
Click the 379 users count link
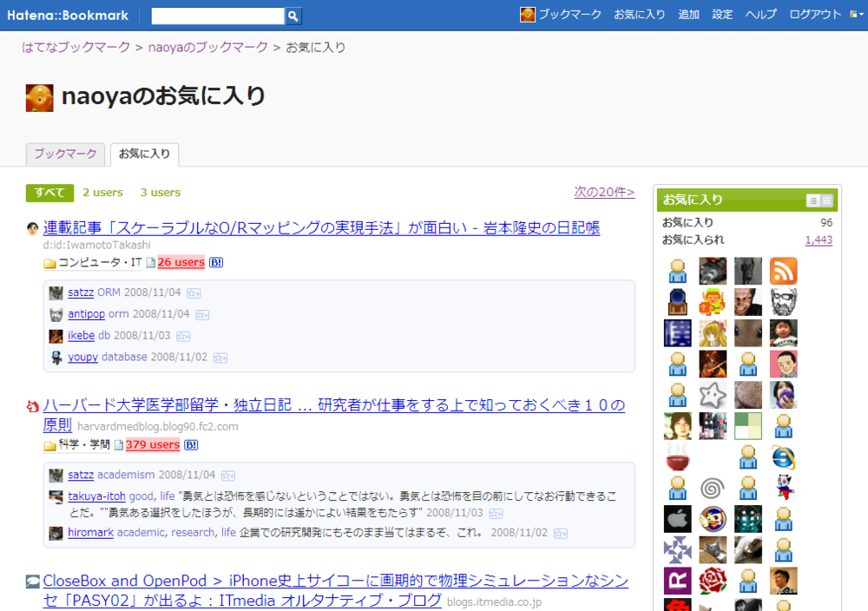point(153,445)
